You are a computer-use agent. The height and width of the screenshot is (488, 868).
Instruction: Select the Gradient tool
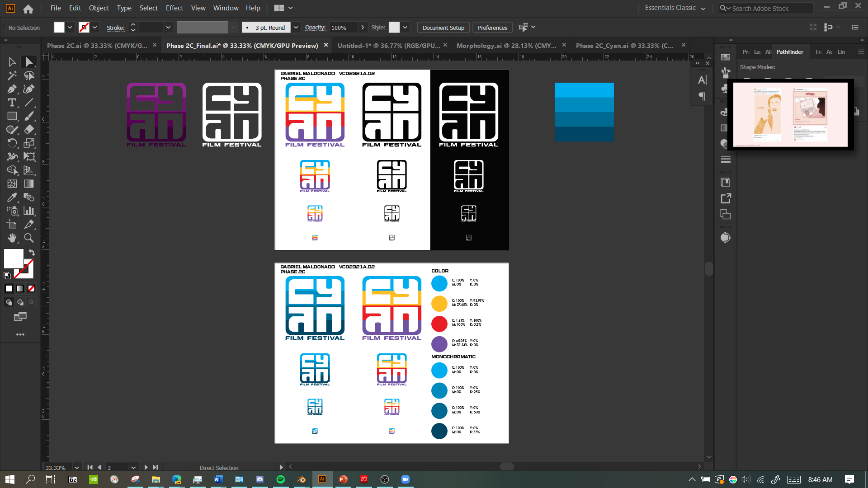29,184
